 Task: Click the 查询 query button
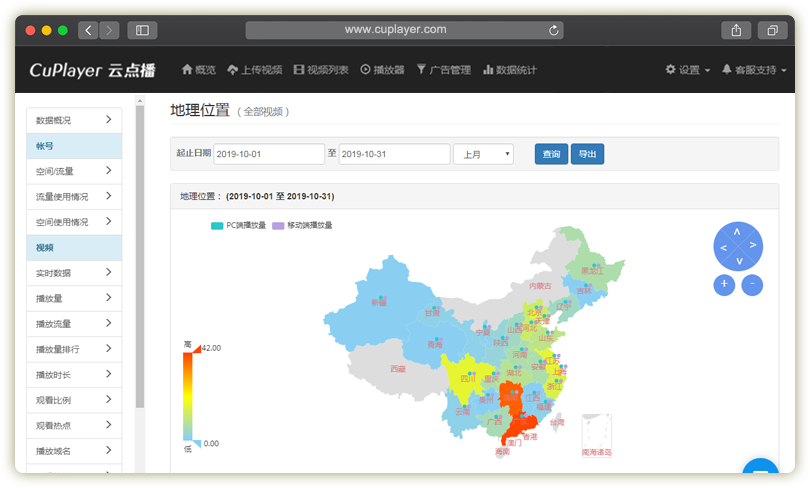[551, 154]
